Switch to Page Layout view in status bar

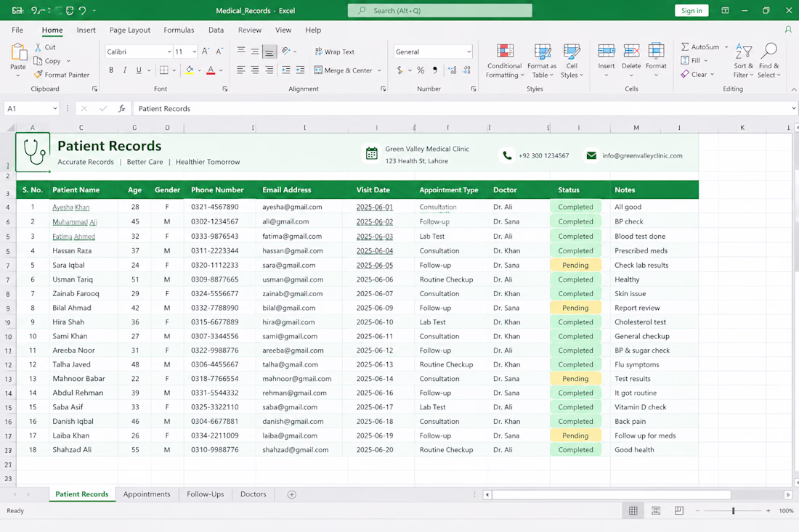(x=656, y=511)
